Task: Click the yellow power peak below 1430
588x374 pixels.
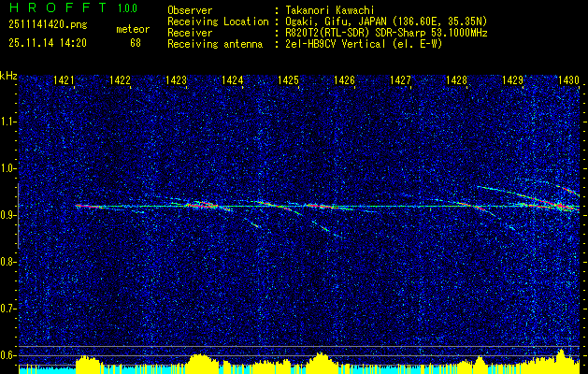Action: pos(561,353)
